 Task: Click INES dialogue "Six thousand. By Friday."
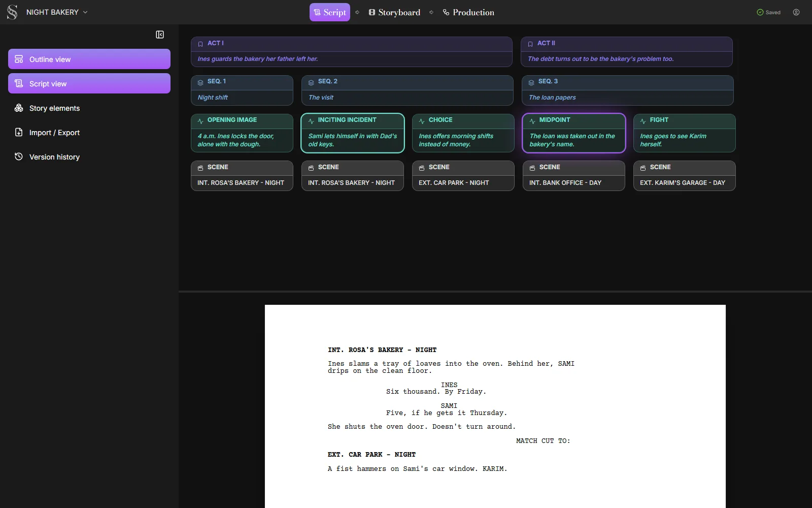click(x=436, y=392)
